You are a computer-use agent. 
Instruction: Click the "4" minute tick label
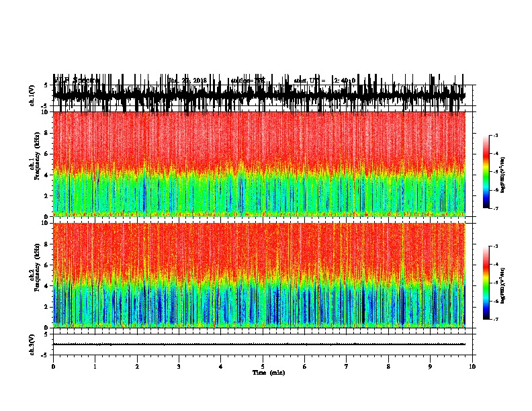[x=220, y=367]
